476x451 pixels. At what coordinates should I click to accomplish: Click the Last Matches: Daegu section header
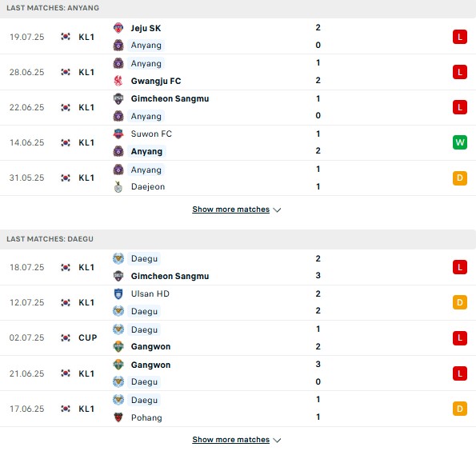(238, 239)
